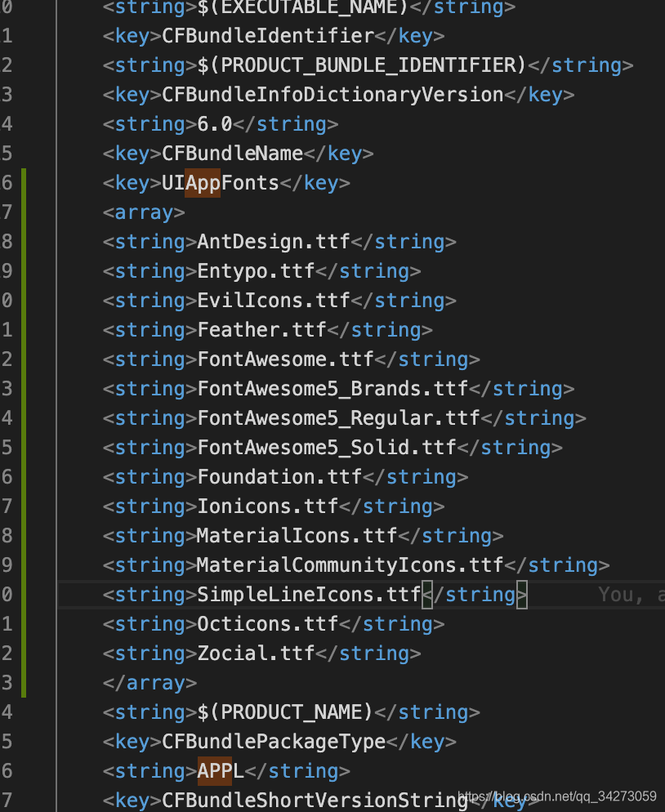This screenshot has width=665, height=812.
Task: Select the $(PRODUCT_BUNDLE_IDENTIFIER) string value
Action: (362, 65)
